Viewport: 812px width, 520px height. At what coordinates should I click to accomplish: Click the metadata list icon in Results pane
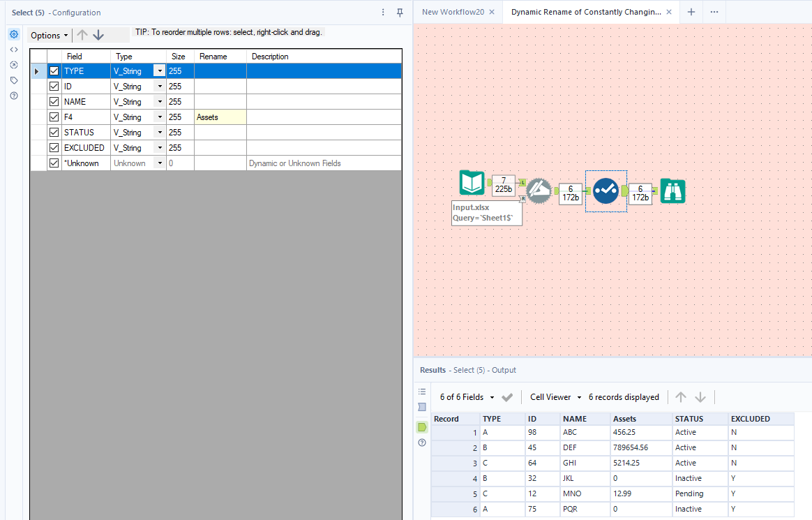pos(421,392)
